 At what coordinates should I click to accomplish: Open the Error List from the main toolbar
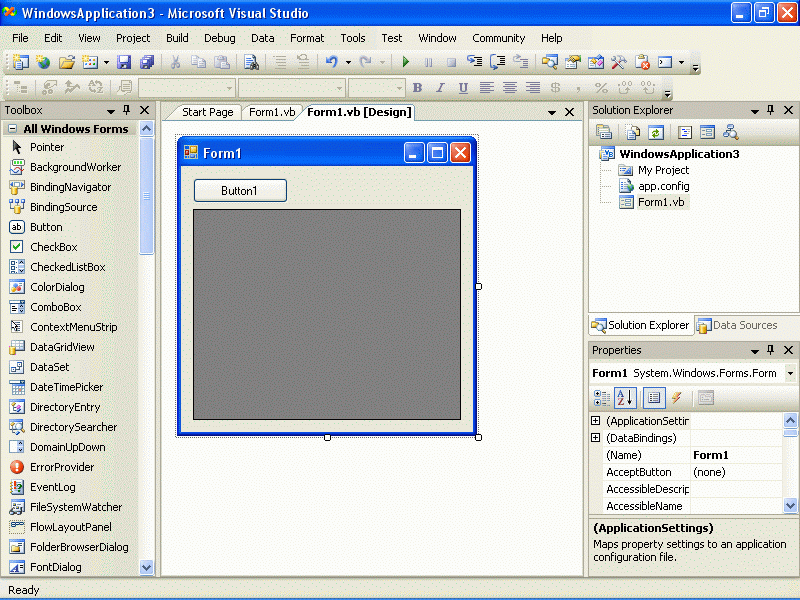(642, 62)
